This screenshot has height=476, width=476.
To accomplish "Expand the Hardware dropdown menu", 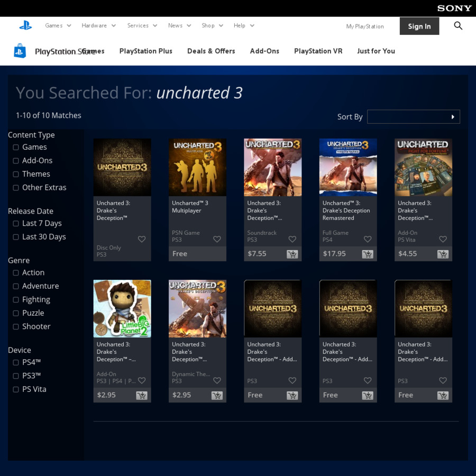I will pos(99,25).
